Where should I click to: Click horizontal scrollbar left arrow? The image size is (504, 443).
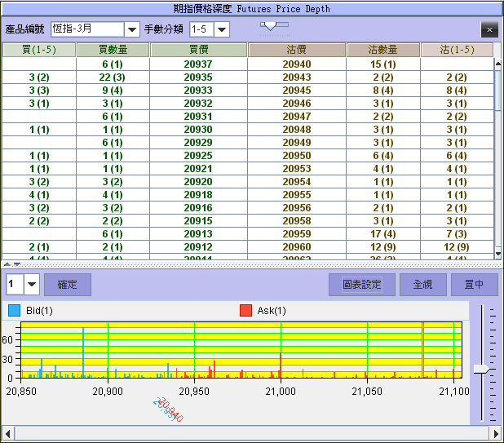7,432
